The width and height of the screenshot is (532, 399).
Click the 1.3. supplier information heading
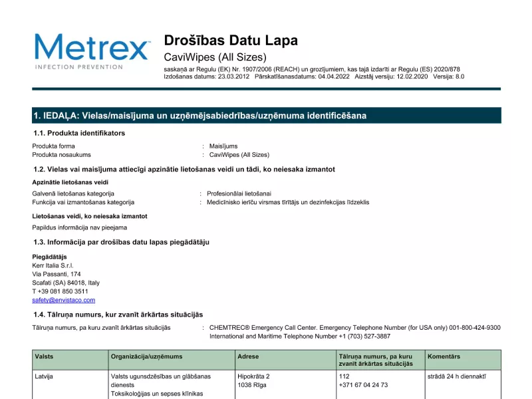point(121,242)
